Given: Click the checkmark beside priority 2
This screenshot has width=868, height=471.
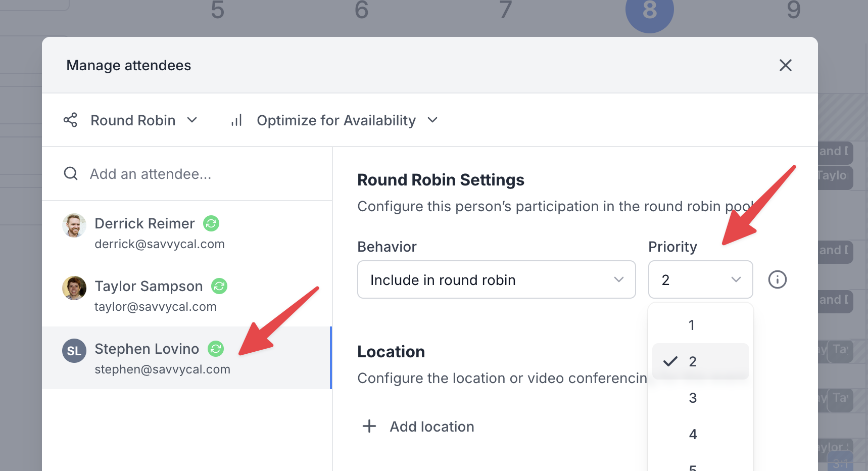Looking at the screenshot, I should click(670, 361).
